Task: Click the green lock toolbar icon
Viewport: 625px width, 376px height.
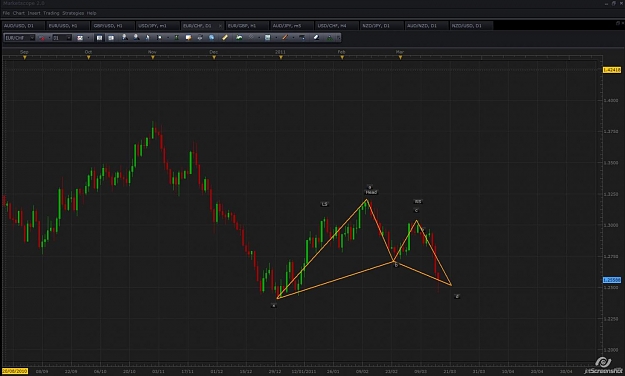Action: pos(330,38)
